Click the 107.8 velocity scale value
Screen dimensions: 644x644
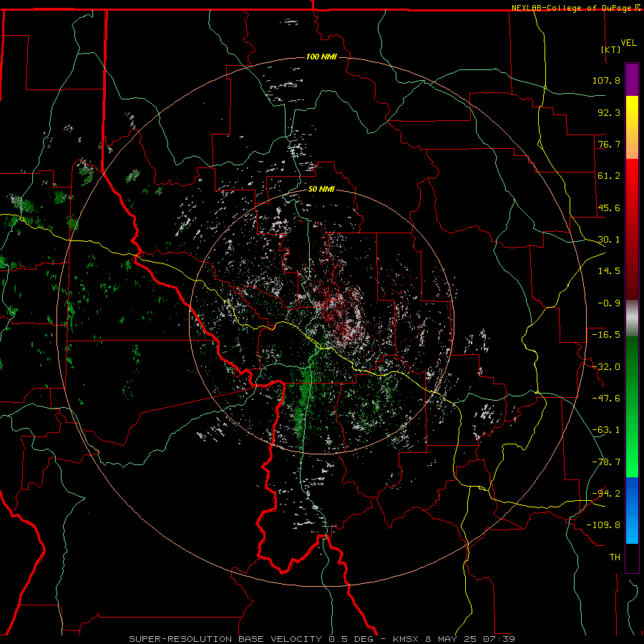pos(606,80)
